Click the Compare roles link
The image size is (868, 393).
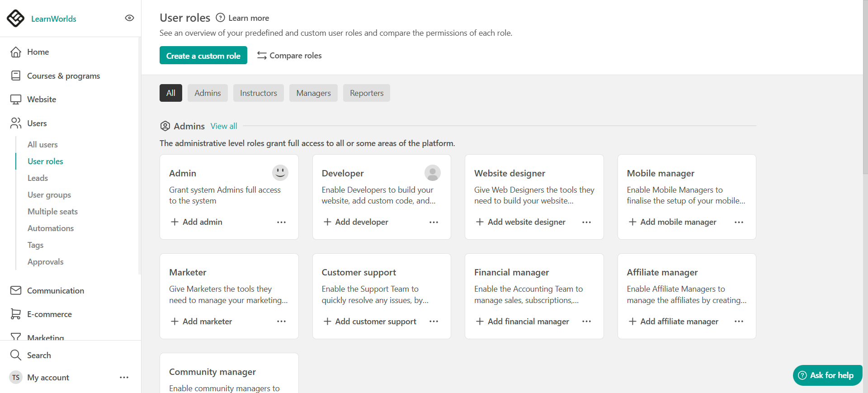(290, 56)
